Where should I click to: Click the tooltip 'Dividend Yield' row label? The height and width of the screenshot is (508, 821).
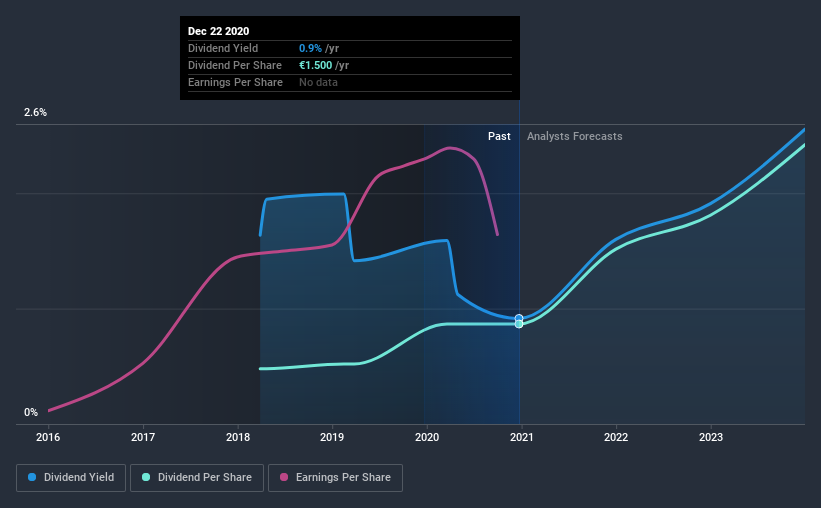click(x=223, y=48)
